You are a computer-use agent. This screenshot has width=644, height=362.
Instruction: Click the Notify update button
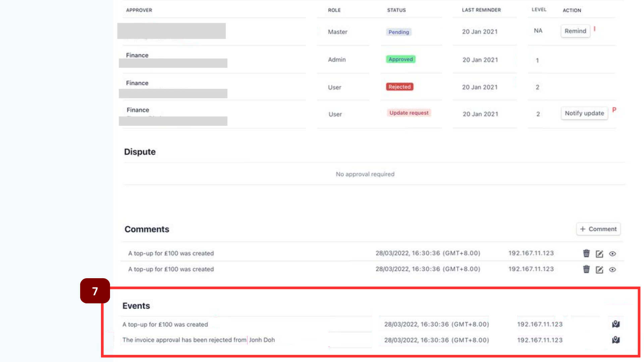pyautogui.click(x=584, y=113)
